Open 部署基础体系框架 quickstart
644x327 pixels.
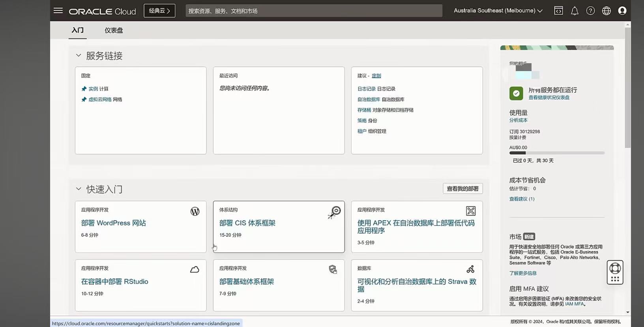tap(247, 282)
